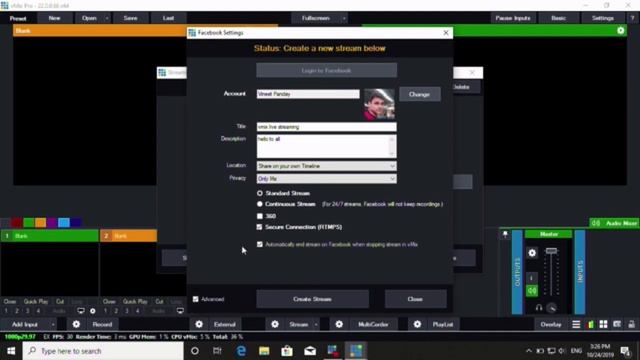Select the red color swatch
Screen dimensions: 640x360
17,222
